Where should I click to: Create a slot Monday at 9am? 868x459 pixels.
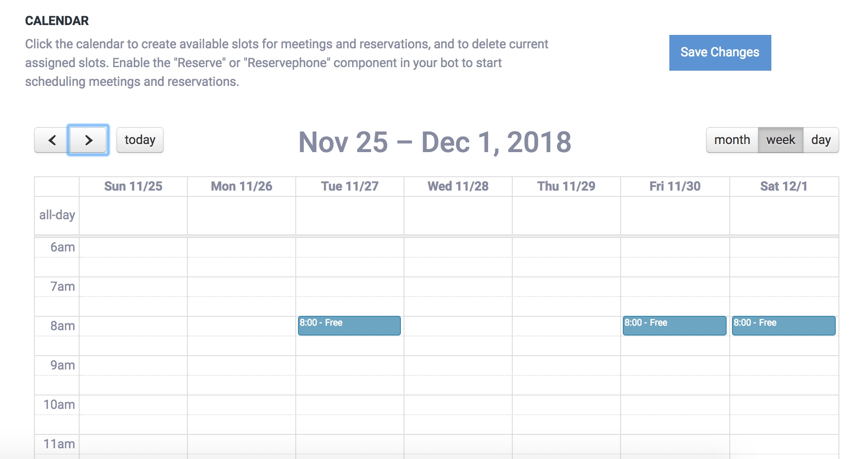[242, 365]
